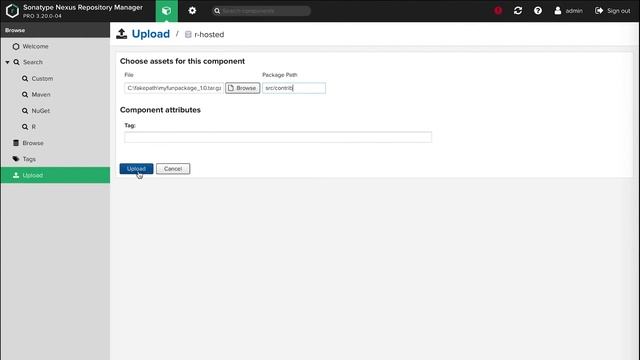
Task: Click the admin user account button
Action: (568, 11)
